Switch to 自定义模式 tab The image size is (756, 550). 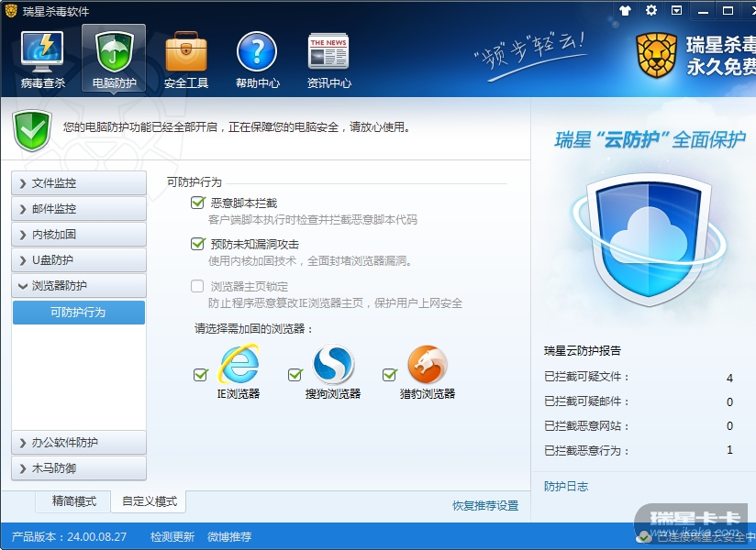[x=149, y=501]
